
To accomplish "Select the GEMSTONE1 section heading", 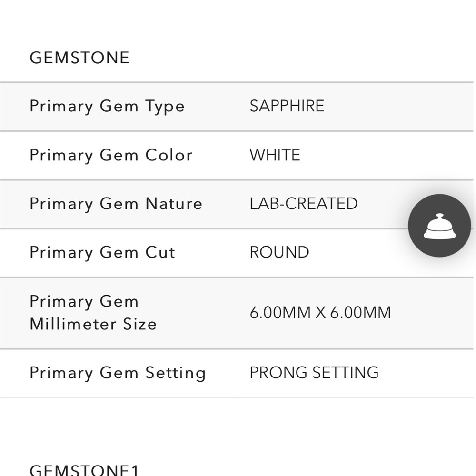I will (x=84, y=470).
